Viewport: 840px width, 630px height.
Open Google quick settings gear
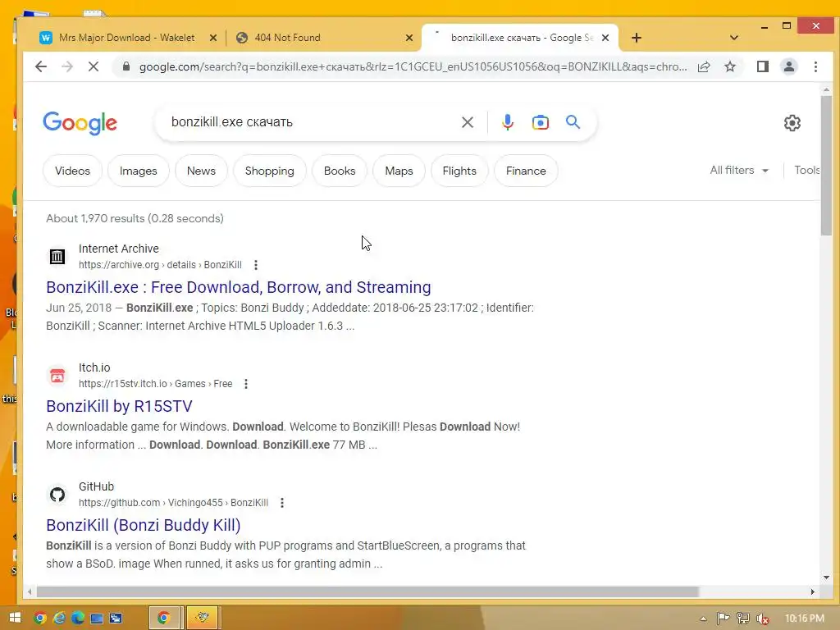(792, 123)
